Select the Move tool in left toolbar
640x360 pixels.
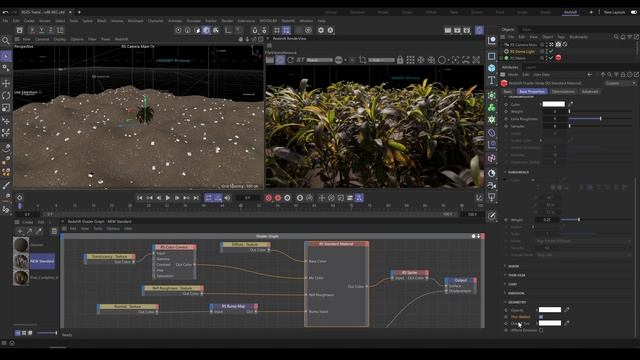tap(6, 83)
